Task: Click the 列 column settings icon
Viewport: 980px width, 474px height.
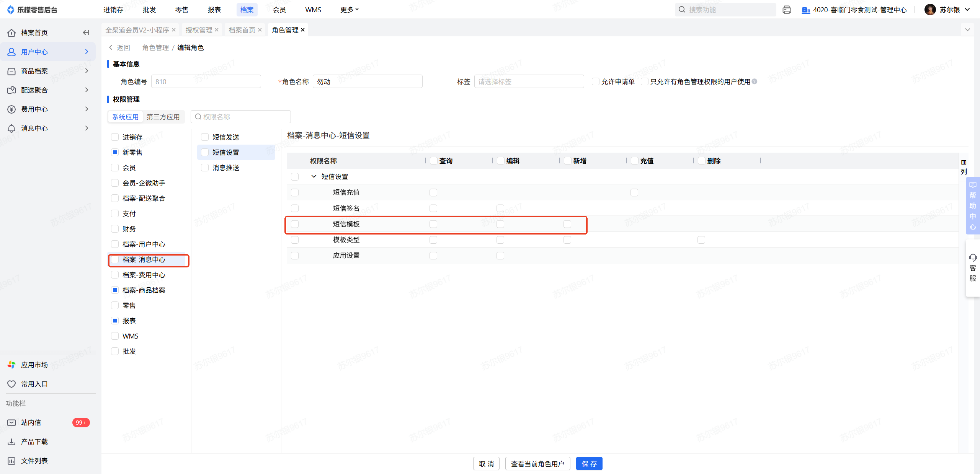Action: pyautogui.click(x=964, y=163)
